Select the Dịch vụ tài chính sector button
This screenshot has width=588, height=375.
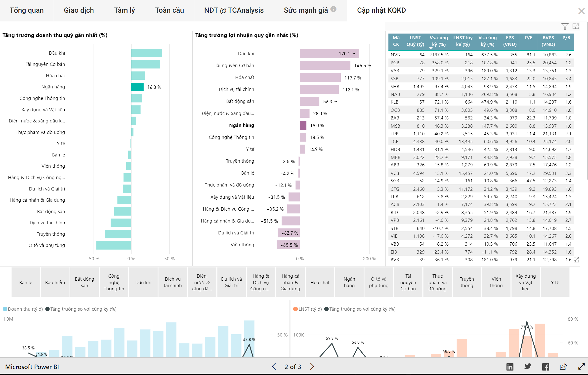coord(173,282)
